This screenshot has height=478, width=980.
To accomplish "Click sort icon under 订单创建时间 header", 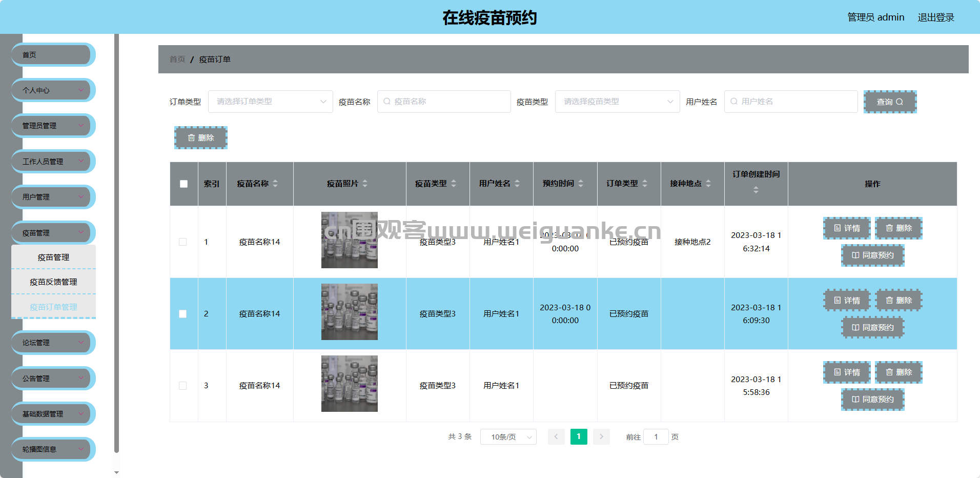I will (756, 190).
